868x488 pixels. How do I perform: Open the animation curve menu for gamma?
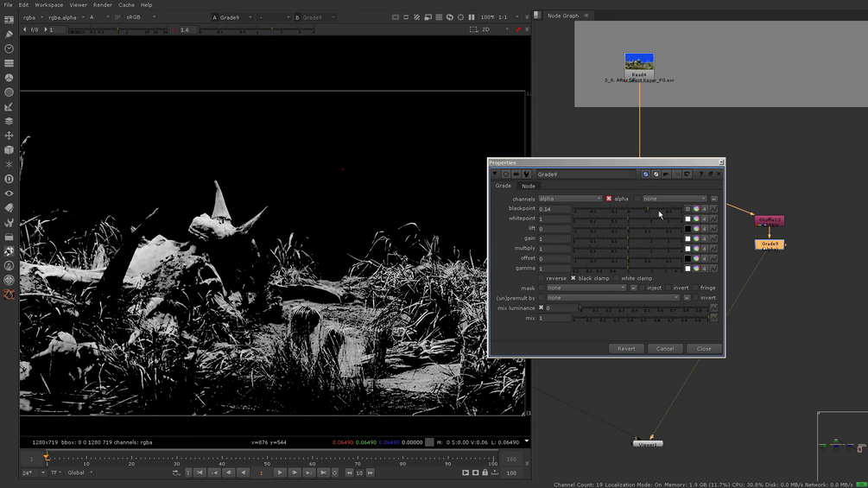click(713, 269)
